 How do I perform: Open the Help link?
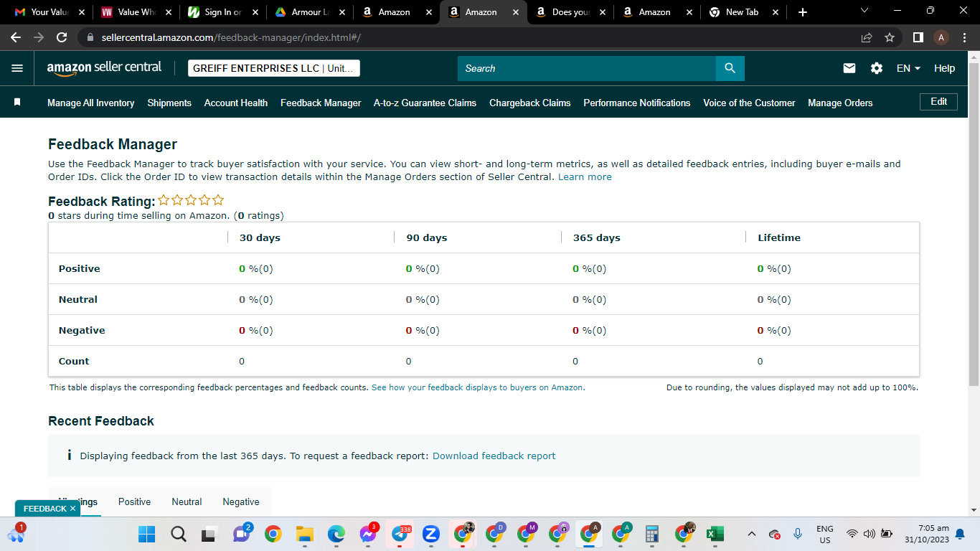[944, 68]
